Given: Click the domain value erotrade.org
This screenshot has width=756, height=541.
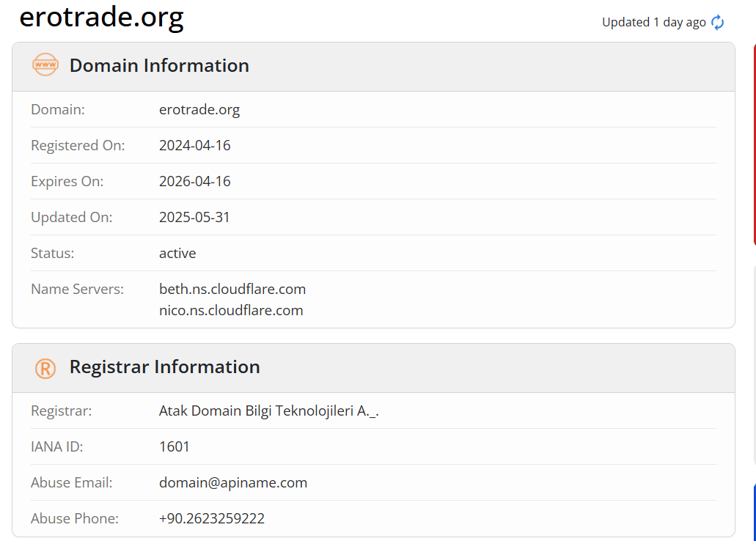Looking at the screenshot, I should pyautogui.click(x=199, y=110).
